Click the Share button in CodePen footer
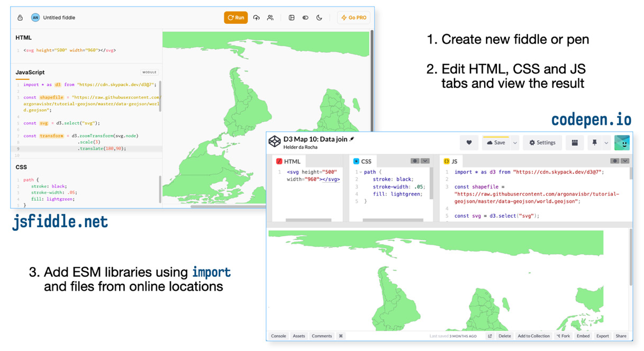 621,336
